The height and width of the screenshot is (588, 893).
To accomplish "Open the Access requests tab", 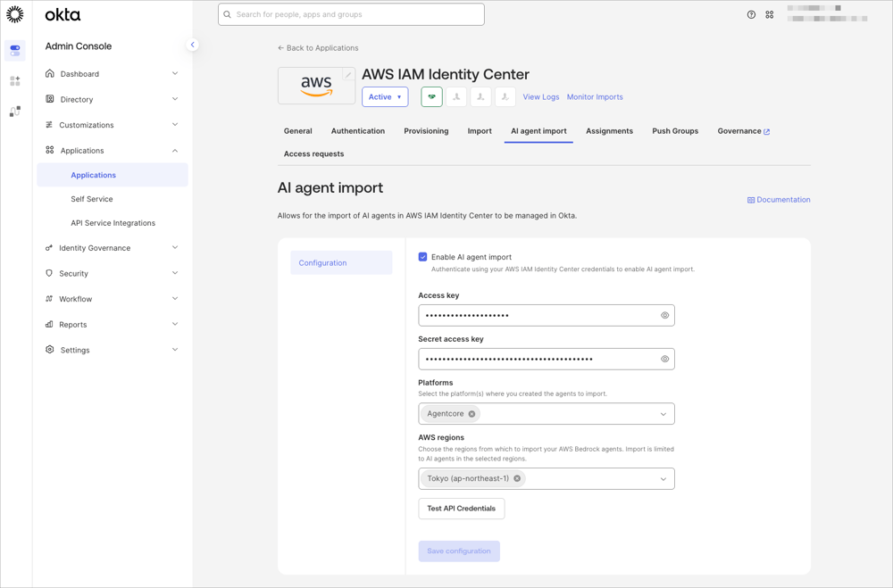I will click(x=313, y=153).
